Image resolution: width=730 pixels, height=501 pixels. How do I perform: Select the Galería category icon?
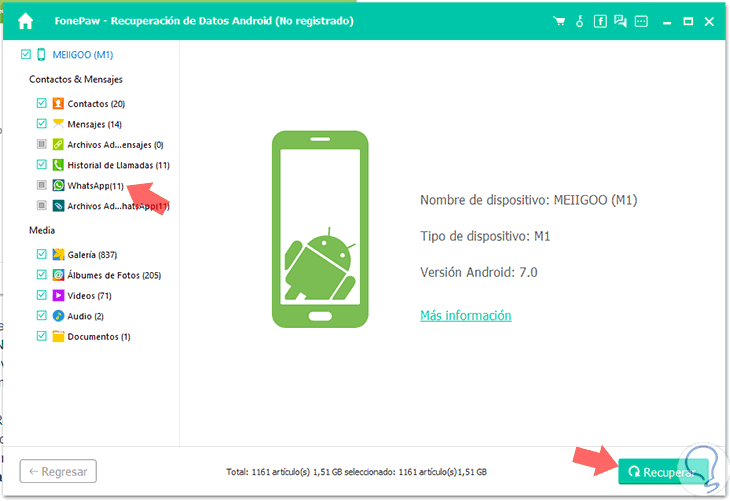click(58, 254)
